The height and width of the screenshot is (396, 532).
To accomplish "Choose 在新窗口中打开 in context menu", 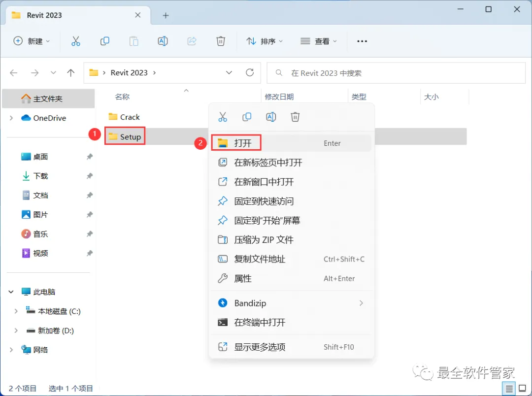I will pyautogui.click(x=292, y=182).
